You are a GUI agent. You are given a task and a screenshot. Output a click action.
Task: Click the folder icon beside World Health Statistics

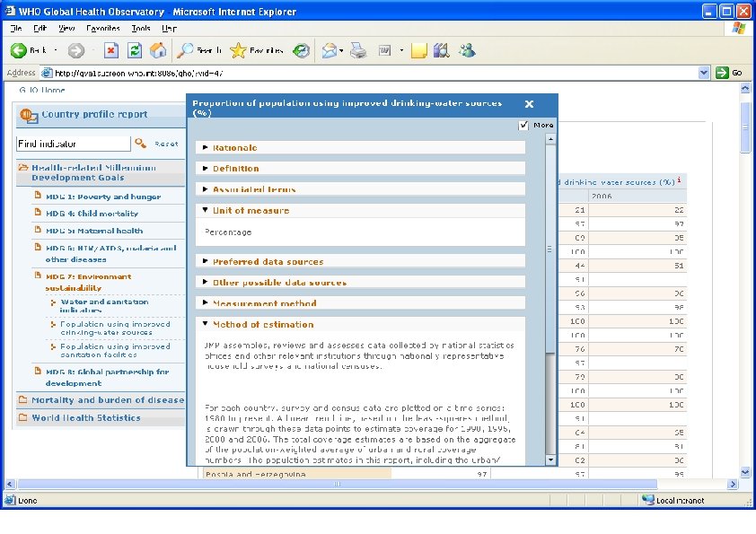22,417
